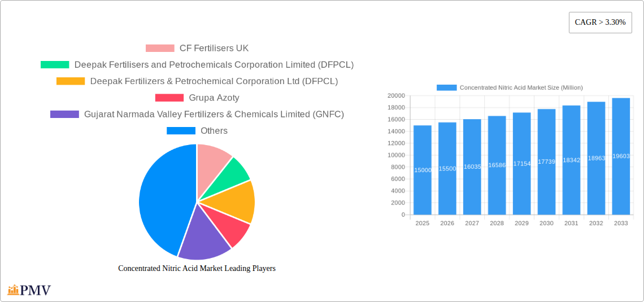Click the 2032 bar showing 18963
The width and height of the screenshot is (644, 302).
(x=597, y=158)
